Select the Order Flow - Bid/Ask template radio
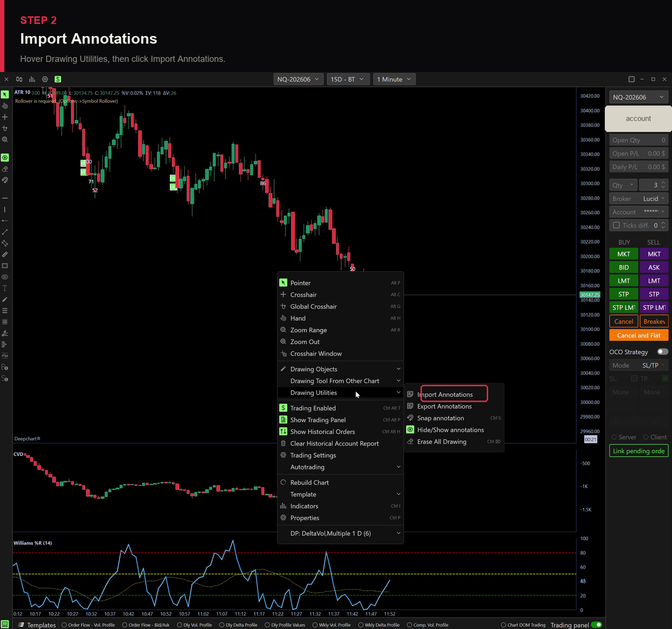Screen dimensions: 672x629 tap(125, 625)
